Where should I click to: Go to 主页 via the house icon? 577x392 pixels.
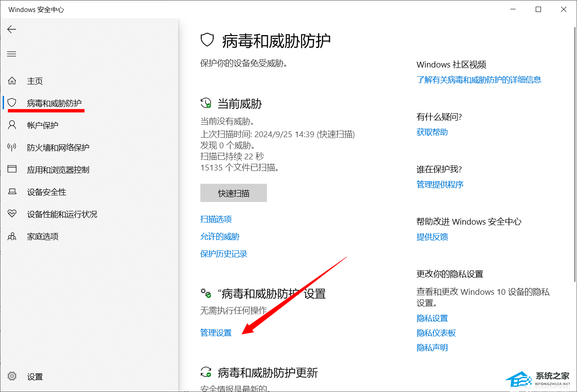tap(12, 81)
